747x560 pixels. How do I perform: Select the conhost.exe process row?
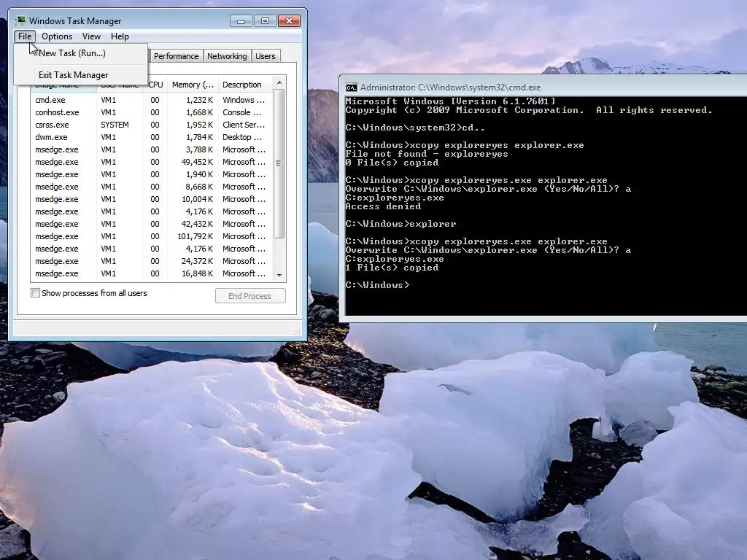(152, 112)
